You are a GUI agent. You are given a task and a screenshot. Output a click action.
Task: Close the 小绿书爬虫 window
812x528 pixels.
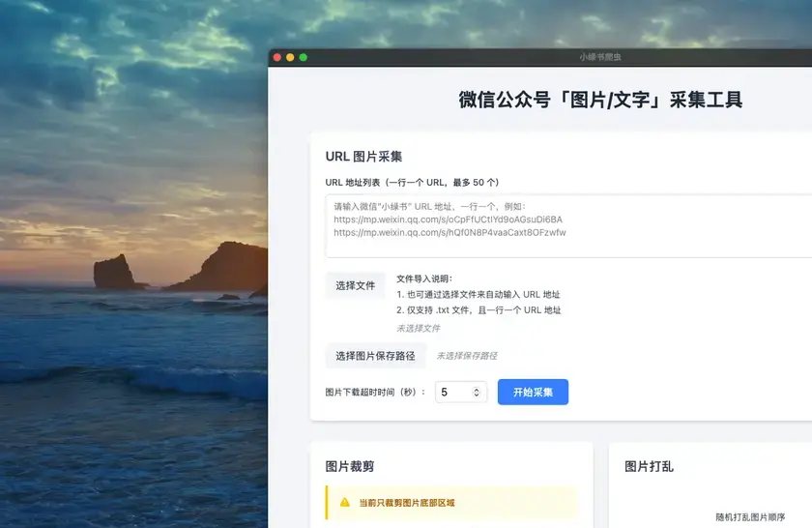[277, 57]
